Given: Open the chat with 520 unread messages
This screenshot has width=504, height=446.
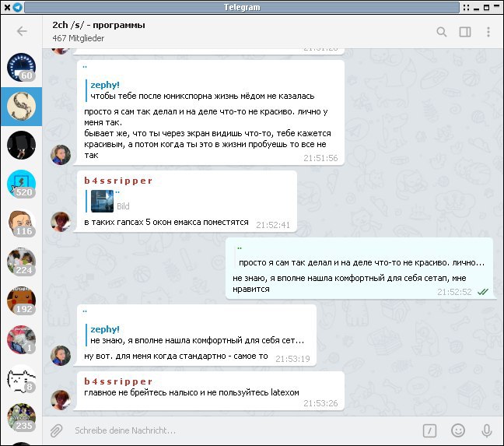Looking at the screenshot, I should pyautogui.click(x=21, y=184).
